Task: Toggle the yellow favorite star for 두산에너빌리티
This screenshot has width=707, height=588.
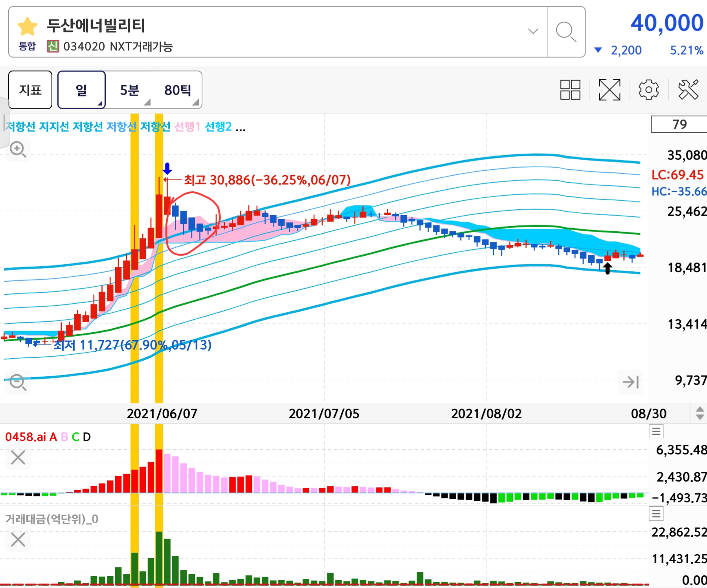Action: pos(27,27)
